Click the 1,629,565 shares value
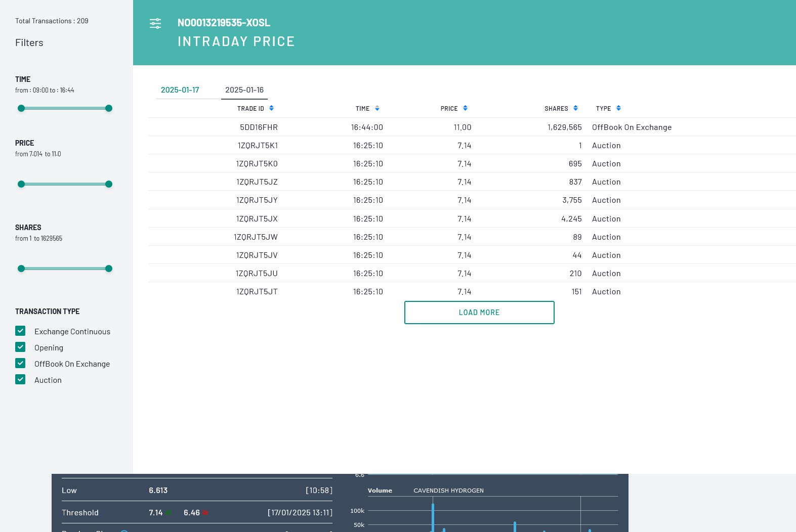The height and width of the screenshot is (532, 796). 565,127
